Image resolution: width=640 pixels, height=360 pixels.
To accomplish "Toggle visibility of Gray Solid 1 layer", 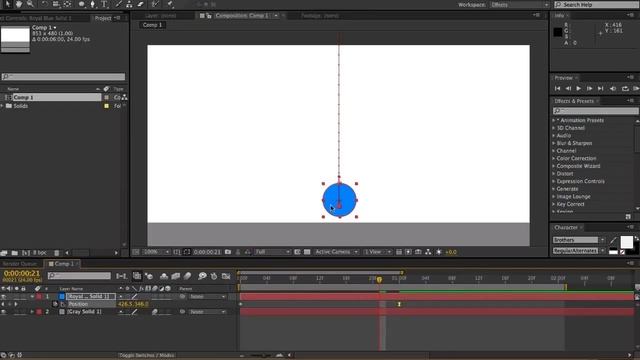I will point(3,312).
